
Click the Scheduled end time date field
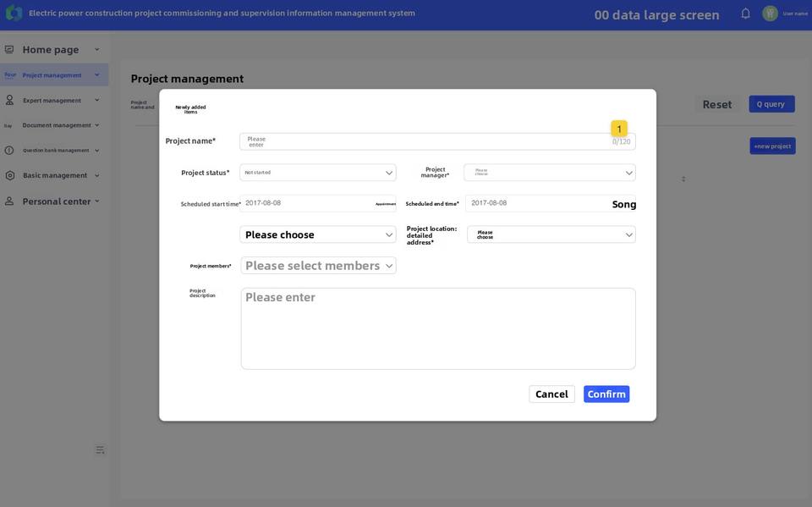(x=551, y=203)
